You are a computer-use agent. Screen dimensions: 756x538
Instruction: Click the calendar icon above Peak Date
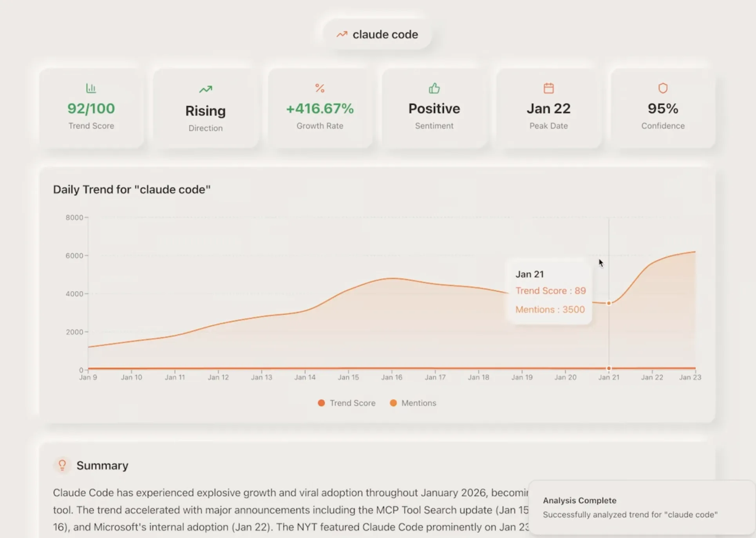[548, 88]
